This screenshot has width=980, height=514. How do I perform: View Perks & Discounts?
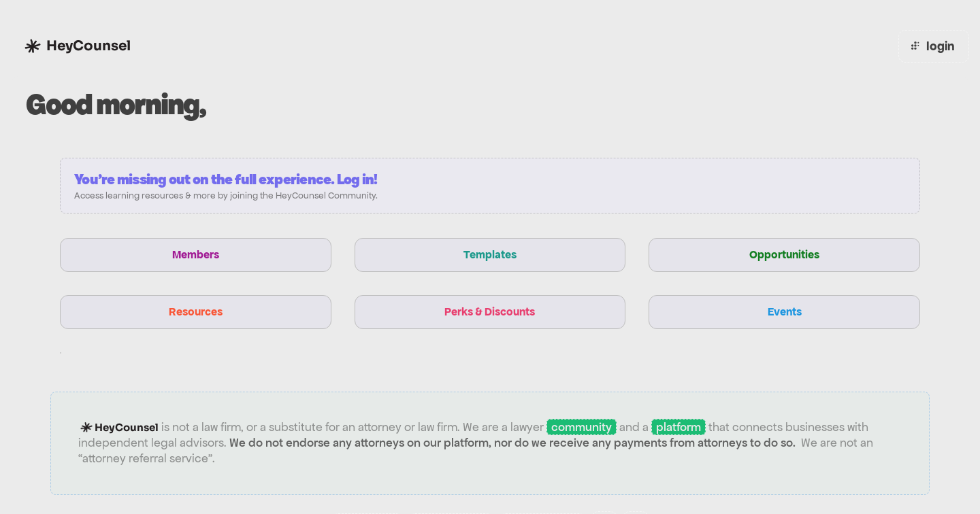[x=489, y=312]
